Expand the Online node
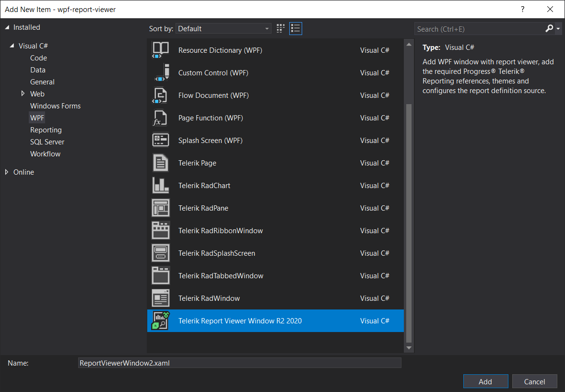Image resolution: width=565 pixels, height=392 pixels. click(7, 172)
